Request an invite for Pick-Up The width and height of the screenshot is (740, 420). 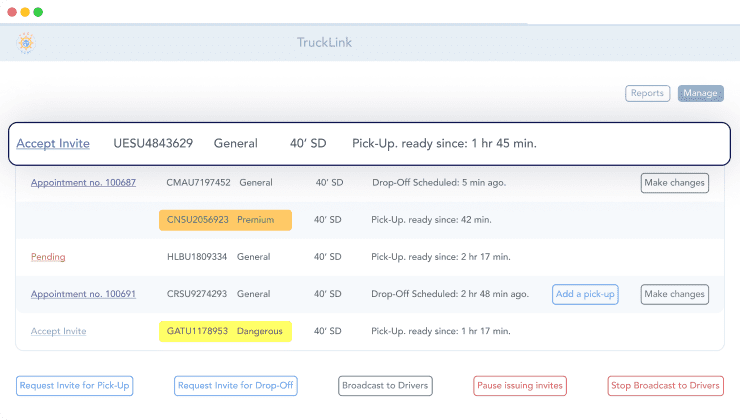point(74,386)
